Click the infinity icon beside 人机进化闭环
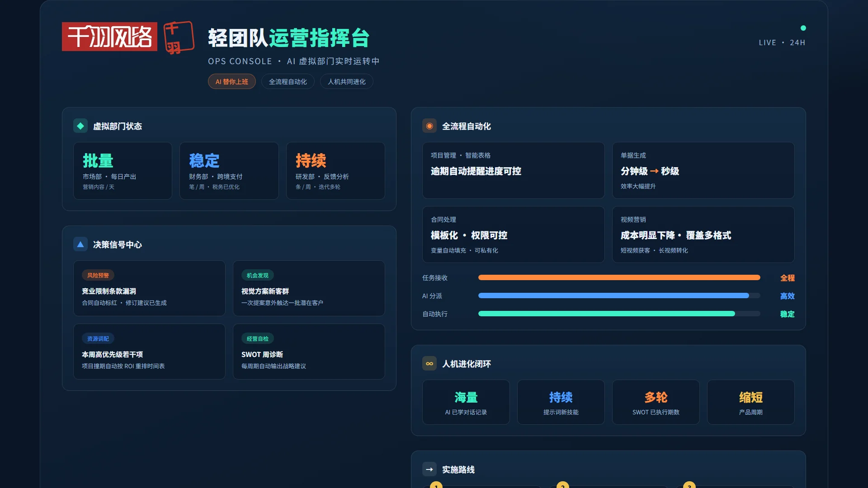868x488 pixels. click(x=429, y=364)
